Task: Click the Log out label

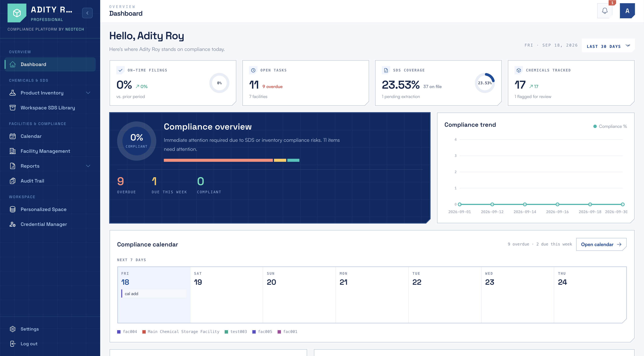Action: tap(29, 344)
